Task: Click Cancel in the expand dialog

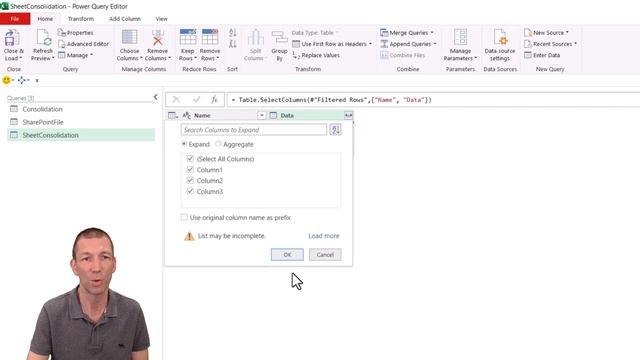Action: click(x=325, y=255)
